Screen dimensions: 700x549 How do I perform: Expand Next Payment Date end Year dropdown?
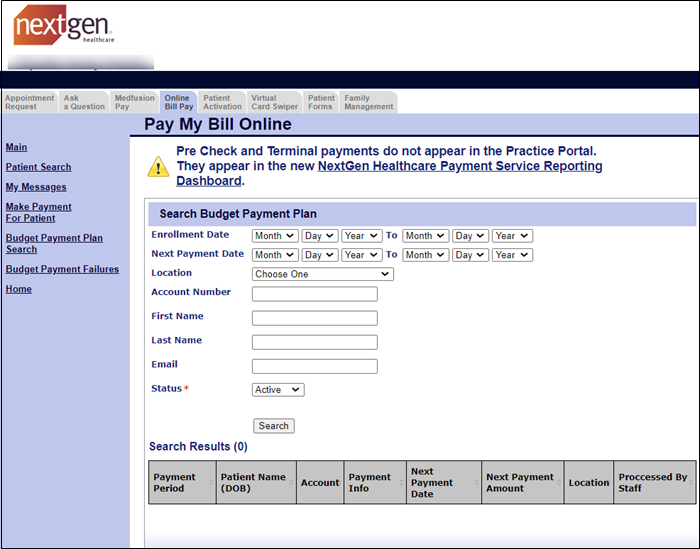[x=512, y=255]
